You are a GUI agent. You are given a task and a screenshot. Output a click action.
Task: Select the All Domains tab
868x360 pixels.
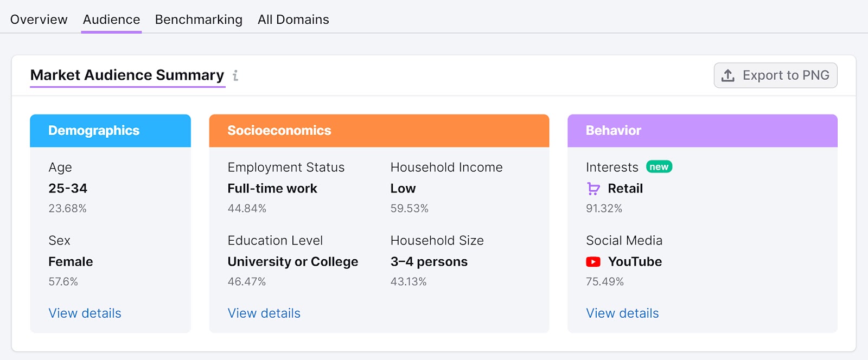[x=293, y=20]
